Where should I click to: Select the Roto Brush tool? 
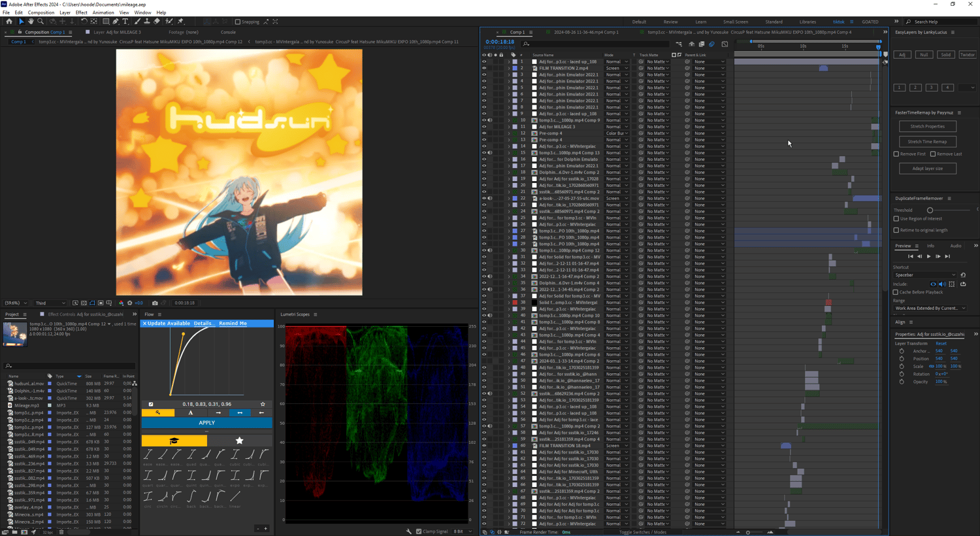(169, 22)
